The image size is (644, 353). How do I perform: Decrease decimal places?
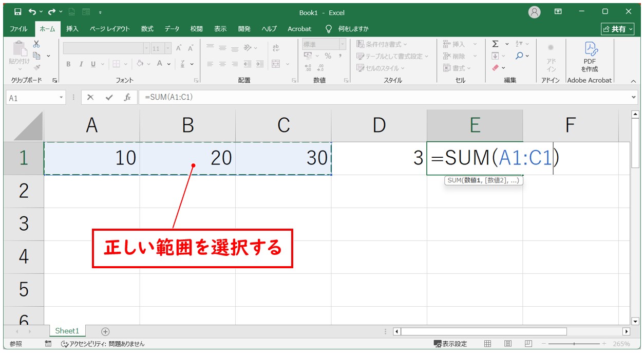coord(320,67)
